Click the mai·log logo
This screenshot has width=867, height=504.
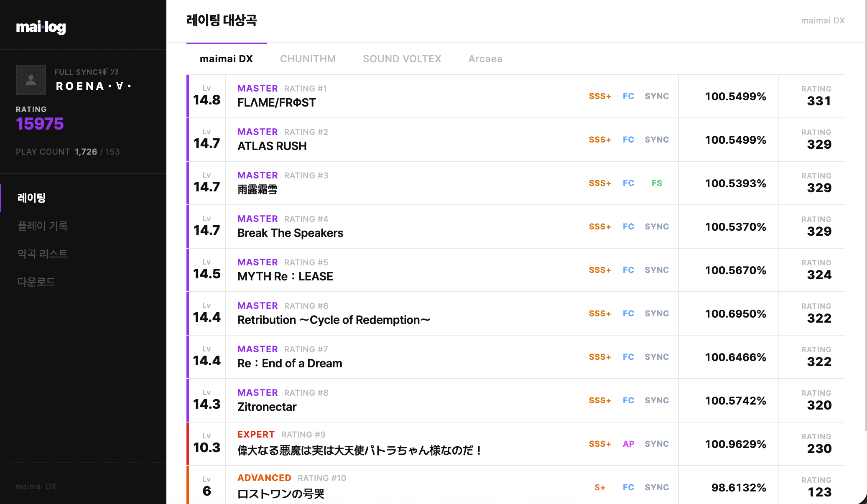tap(41, 27)
